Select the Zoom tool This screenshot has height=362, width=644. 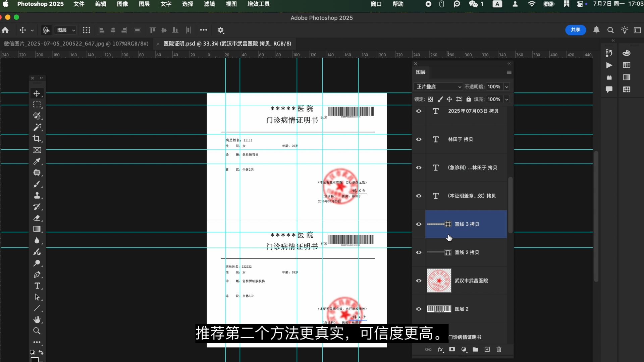coord(37,331)
